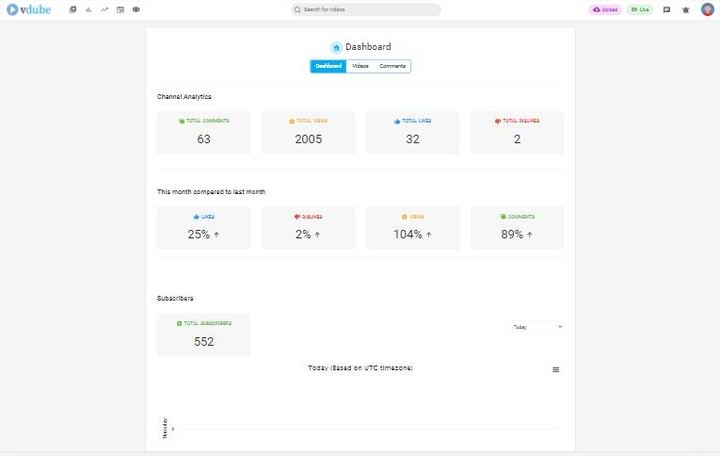This screenshot has height=456, width=720.
Task: Switch to the Videos tab
Action: (x=360, y=66)
